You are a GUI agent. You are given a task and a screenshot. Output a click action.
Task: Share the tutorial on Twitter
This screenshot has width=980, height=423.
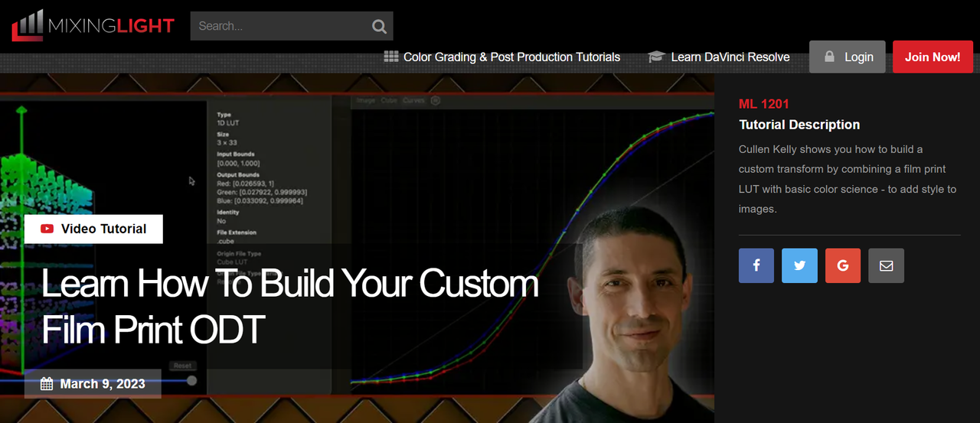(x=799, y=265)
